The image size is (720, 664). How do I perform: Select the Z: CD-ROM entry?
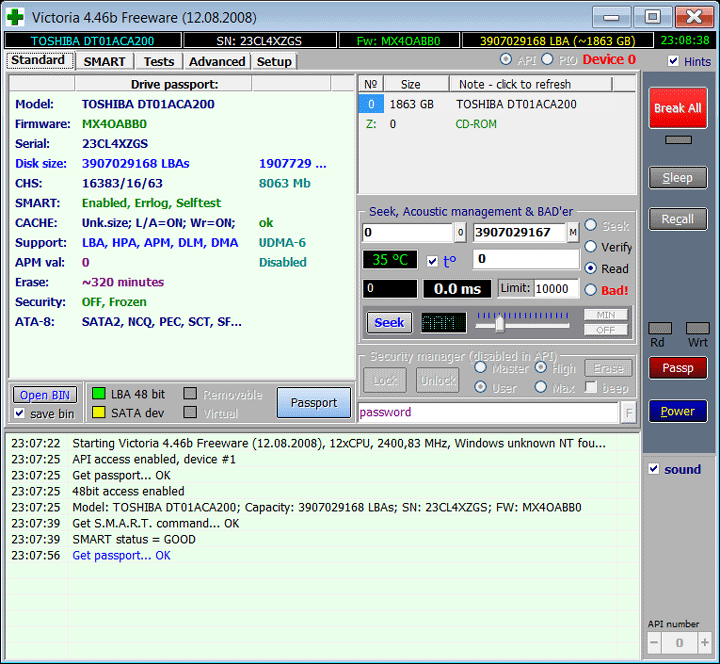(497, 124)
